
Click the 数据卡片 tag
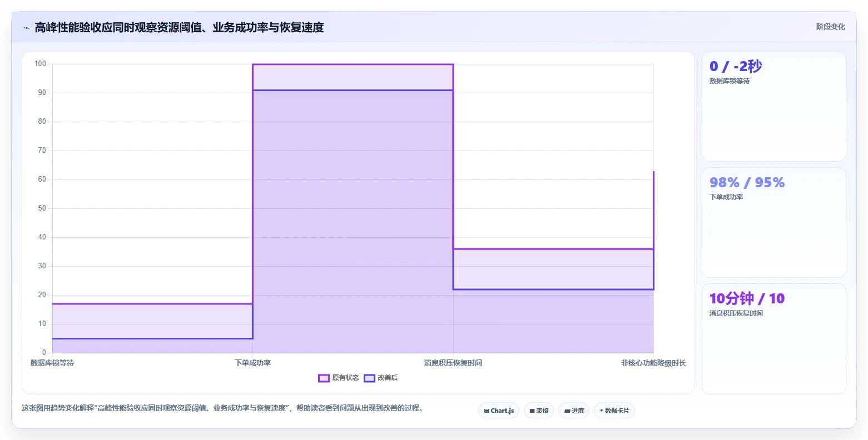coord(614,411)
